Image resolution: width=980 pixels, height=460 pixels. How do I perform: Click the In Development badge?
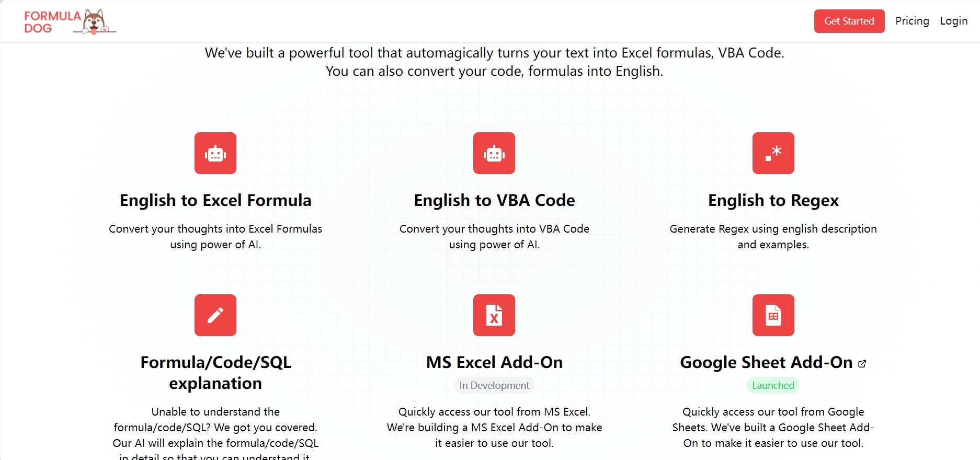click(x=494, y=385)
